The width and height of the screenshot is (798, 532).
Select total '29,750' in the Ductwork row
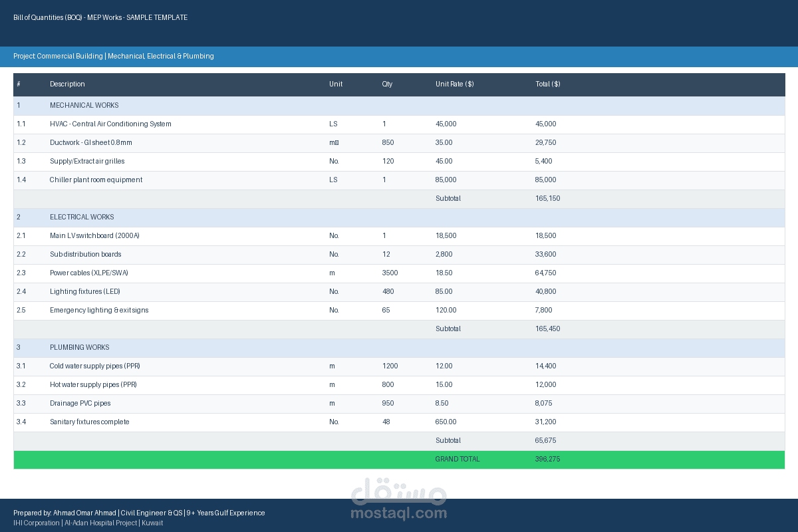(546, 143)
